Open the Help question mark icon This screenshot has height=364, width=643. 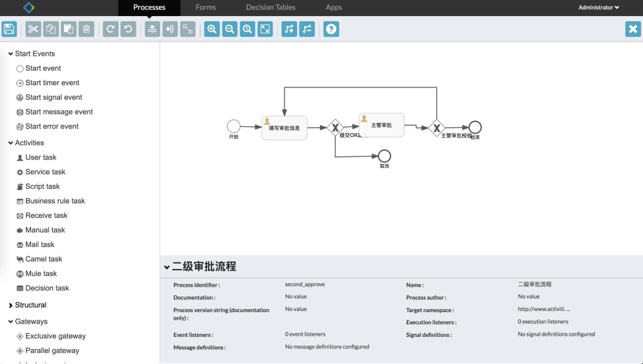click(331, 29)
